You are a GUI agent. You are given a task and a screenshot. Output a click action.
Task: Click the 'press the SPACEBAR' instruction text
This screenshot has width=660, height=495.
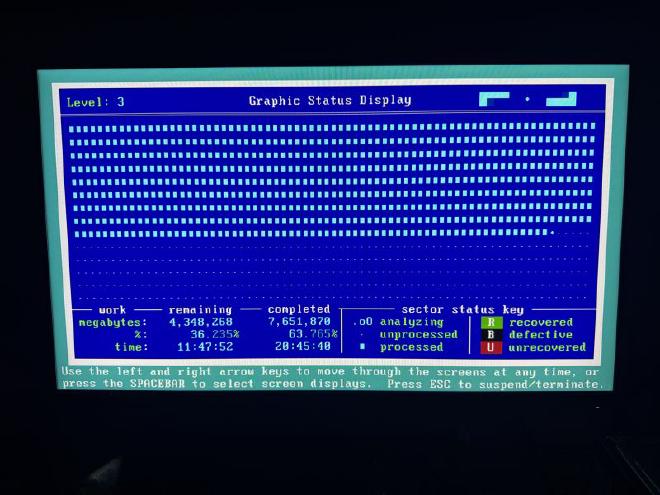click(x=123, y=383)
